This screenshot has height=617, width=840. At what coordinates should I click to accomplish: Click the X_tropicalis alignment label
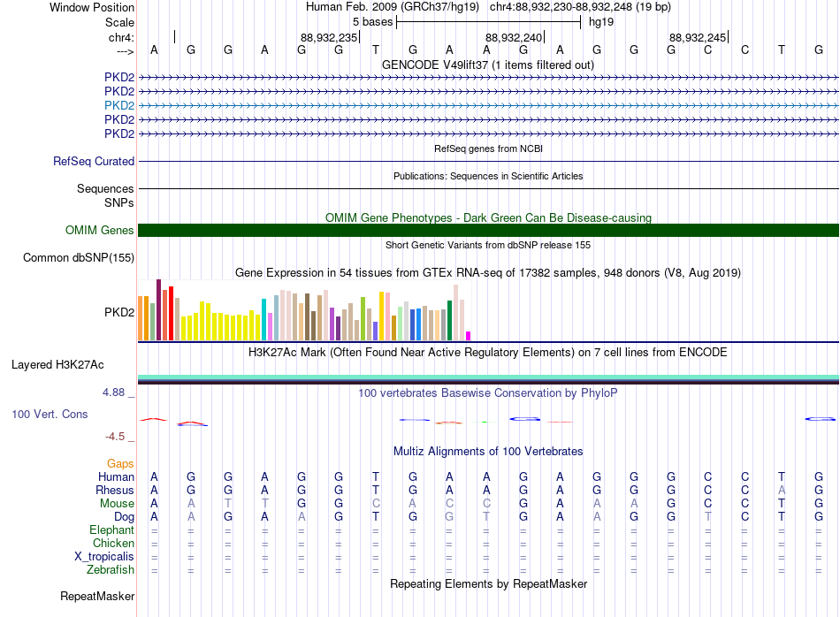click(104, 557)
